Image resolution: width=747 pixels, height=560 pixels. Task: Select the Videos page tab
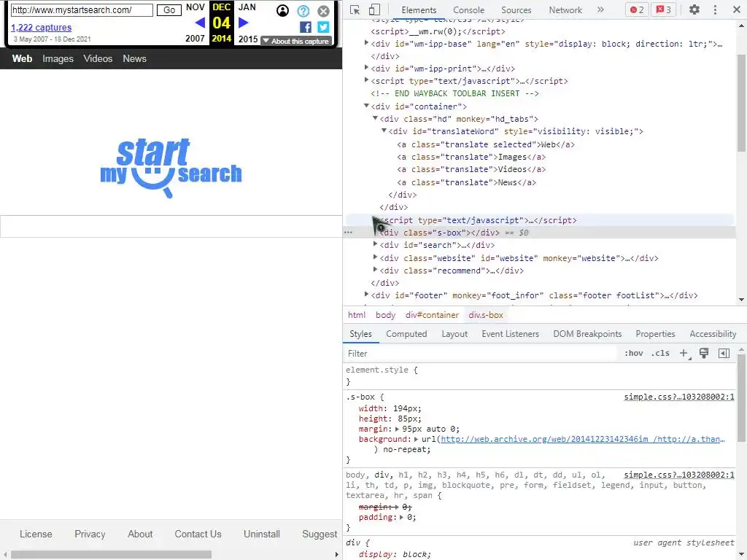(98, 58)
